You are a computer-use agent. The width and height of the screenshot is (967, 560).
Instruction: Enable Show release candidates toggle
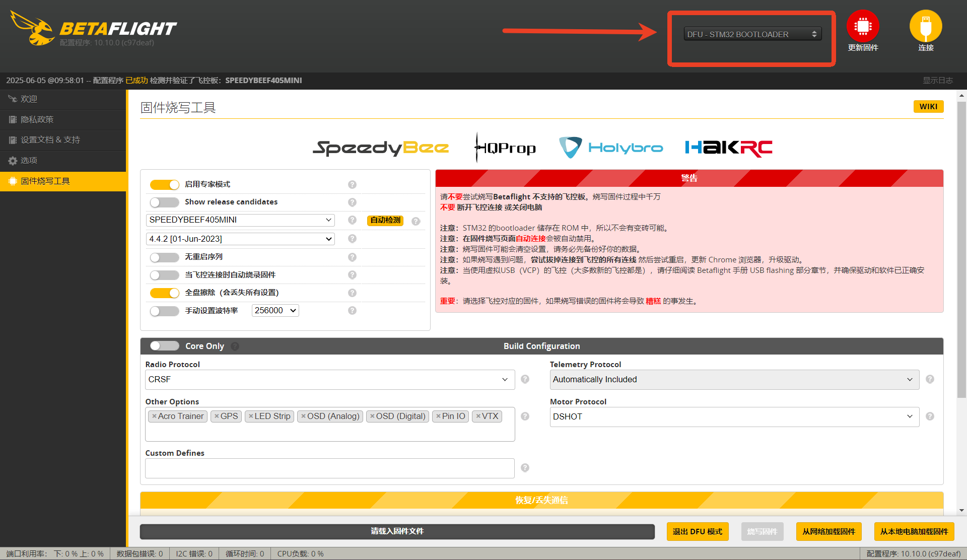(x=165, y=202)
